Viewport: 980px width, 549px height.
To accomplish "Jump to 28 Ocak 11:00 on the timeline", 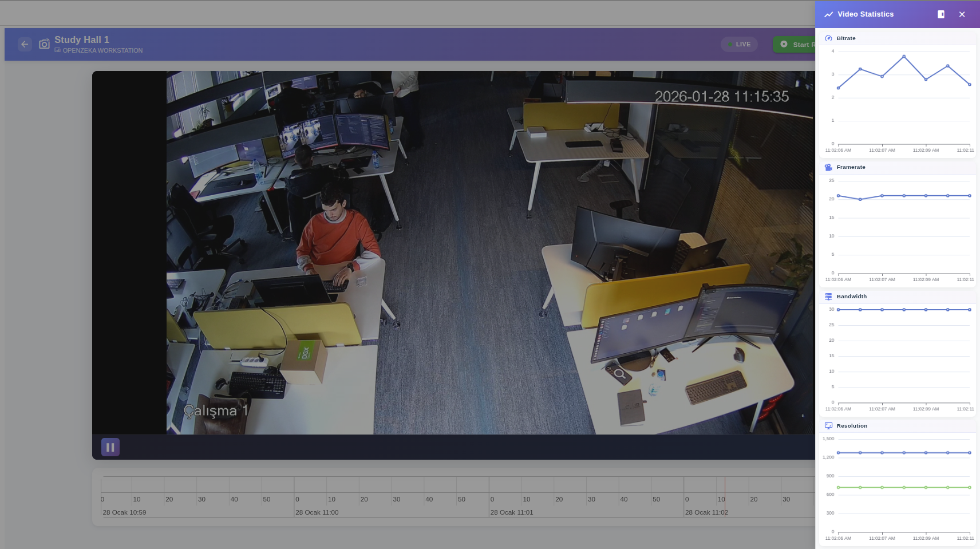I will pos(317,512).
